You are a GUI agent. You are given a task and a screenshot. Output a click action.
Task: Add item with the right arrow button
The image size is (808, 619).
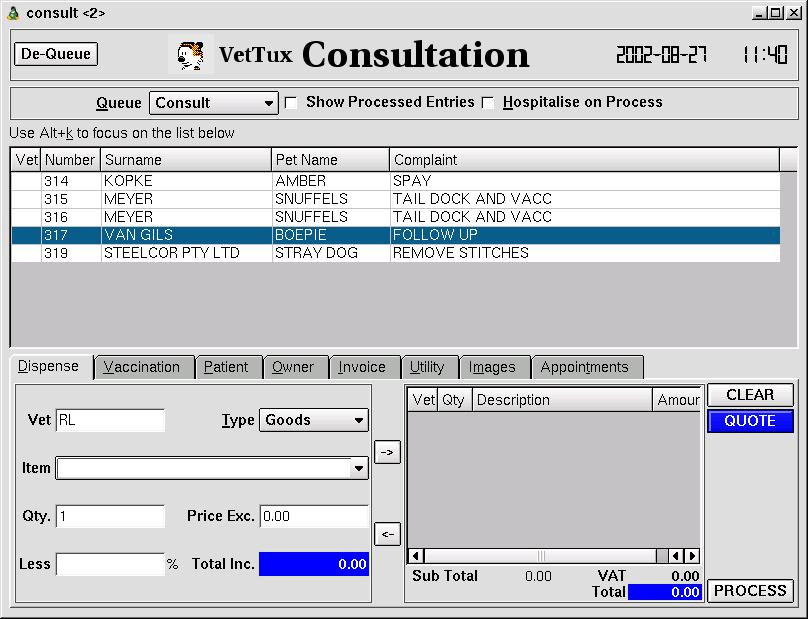[387, 452]
